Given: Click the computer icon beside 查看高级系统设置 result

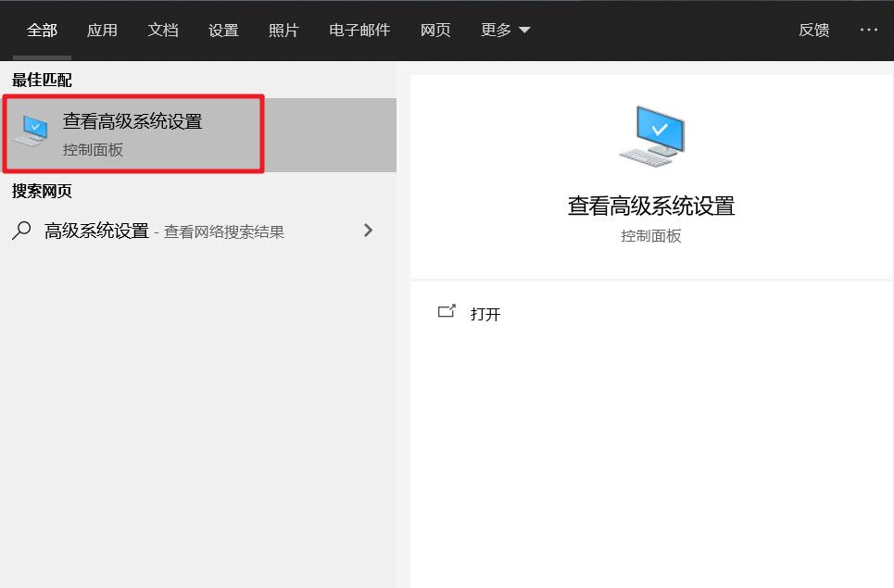Looking at the screenshot, I should [x=32, y=131].
